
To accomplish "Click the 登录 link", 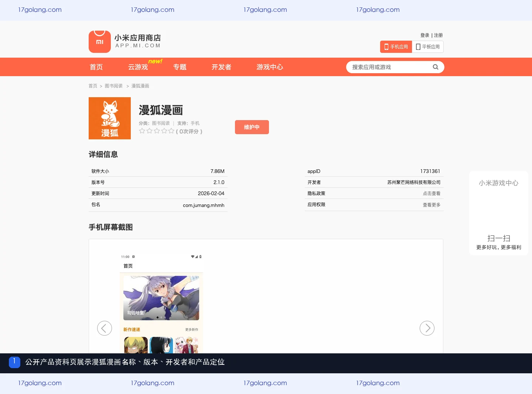I will 425,35.
